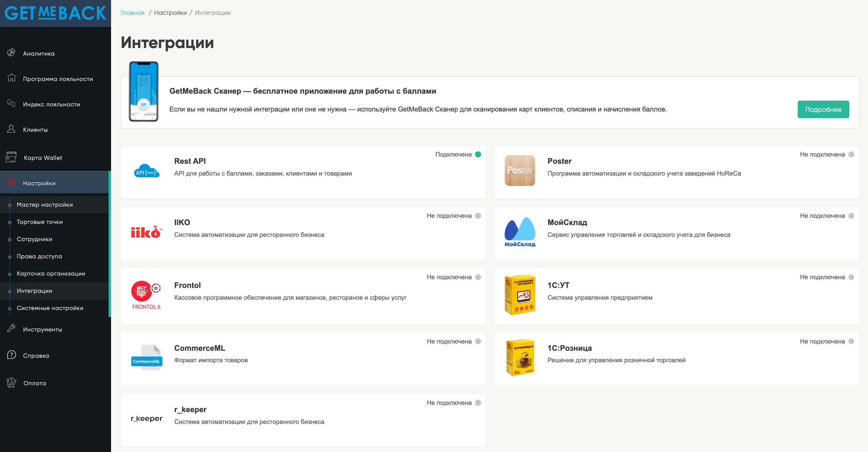Image resolution: width=868 pixels, height=452 pixels.
Task: Click the Инструменты wrench icon
Action: point(11,329)
